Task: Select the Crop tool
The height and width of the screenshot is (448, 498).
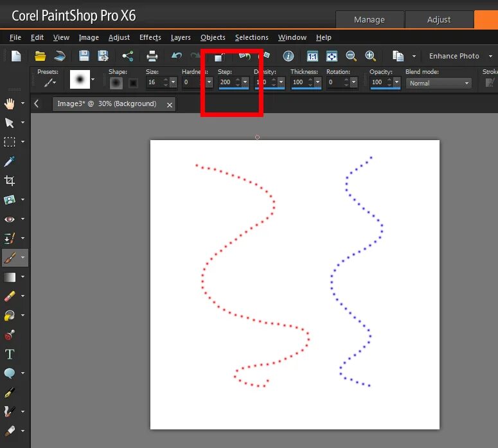Action: click(x=9, y=181)
